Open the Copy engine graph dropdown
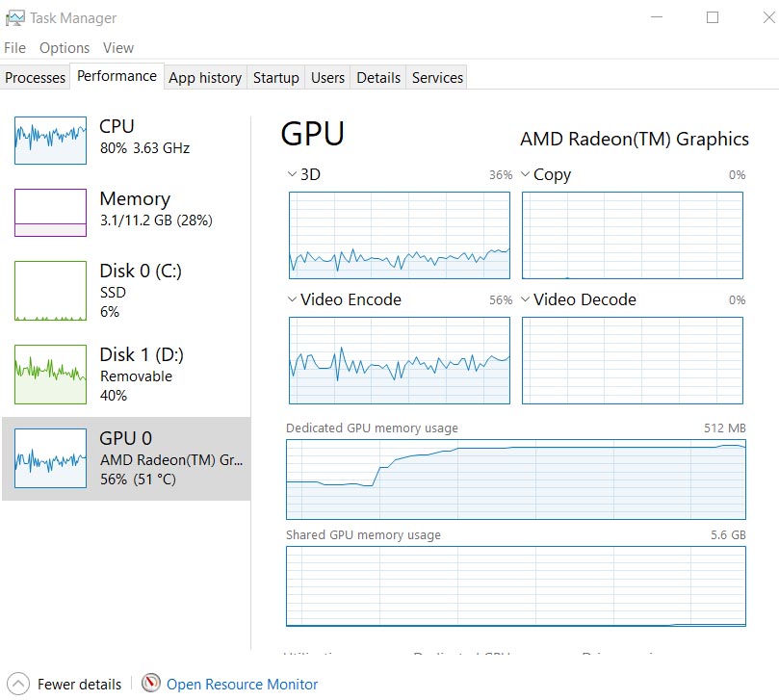779x700 pixels. tap(526, 175)
